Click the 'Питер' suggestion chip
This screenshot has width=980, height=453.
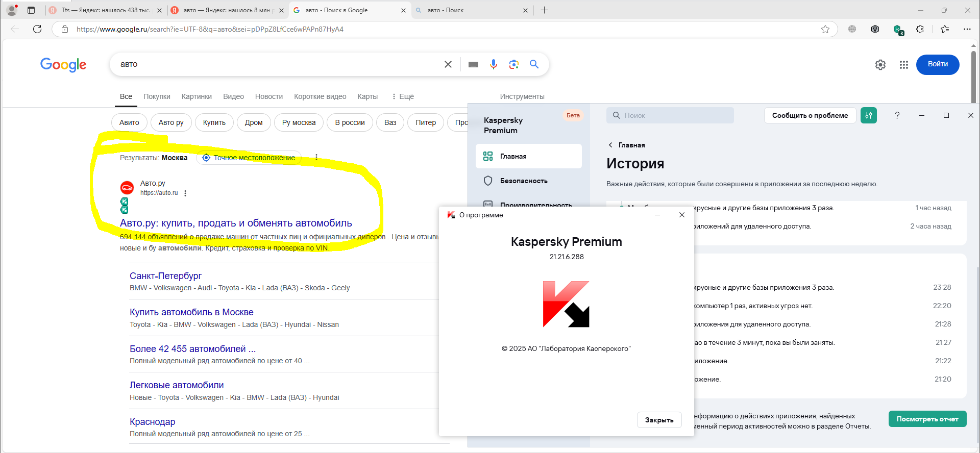[x=426, y=122]
